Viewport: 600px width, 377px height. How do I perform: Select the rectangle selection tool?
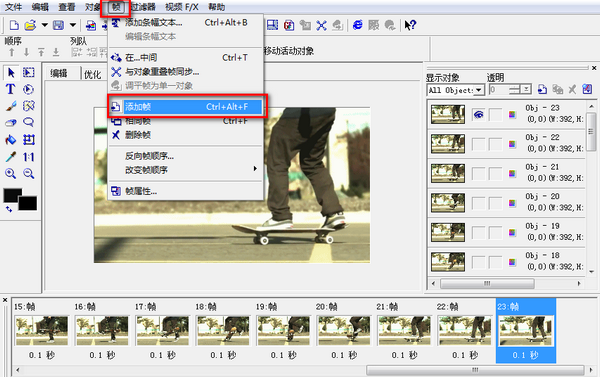coord(29,73)
